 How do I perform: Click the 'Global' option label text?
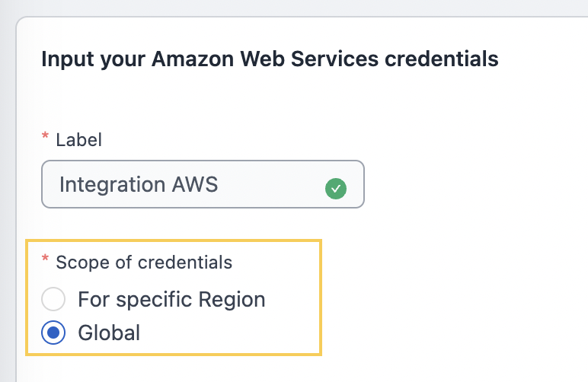pyautogui.click(x=109, y=333)
